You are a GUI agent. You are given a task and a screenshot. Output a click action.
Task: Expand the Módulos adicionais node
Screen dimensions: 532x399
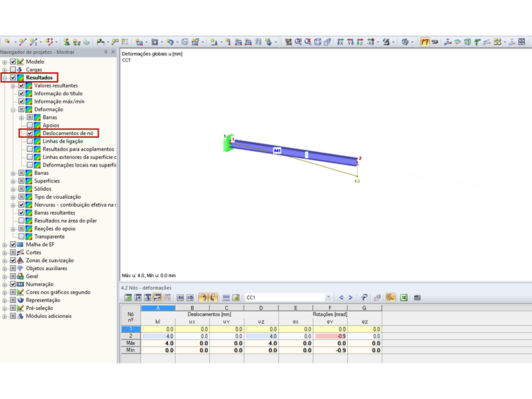point(5,316)
